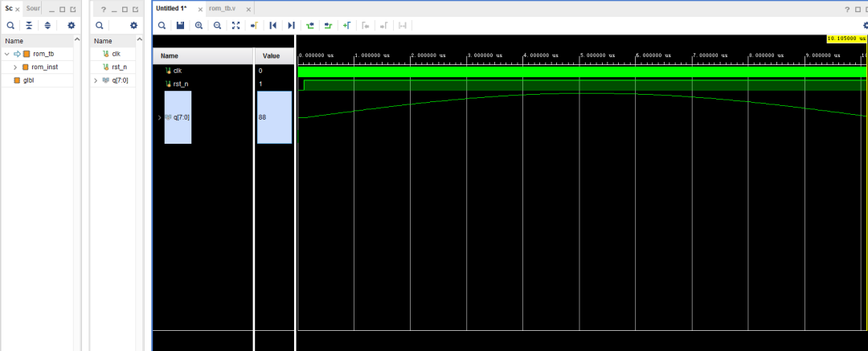Viewport: 868px width, 351px height.
Task: Click the 5.000000 us ruler mark
Action: pos(597,55)
